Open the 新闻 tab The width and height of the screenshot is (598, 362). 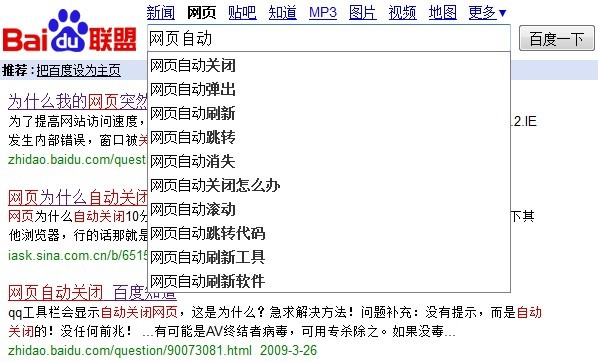161,13
